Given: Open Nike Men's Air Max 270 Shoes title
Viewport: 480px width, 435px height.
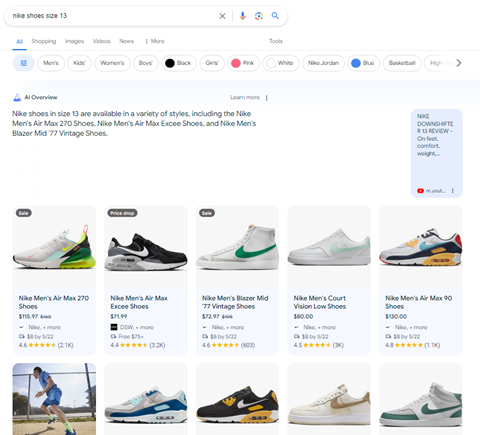Looking at the screenshot, I should (x=54, y=302).
